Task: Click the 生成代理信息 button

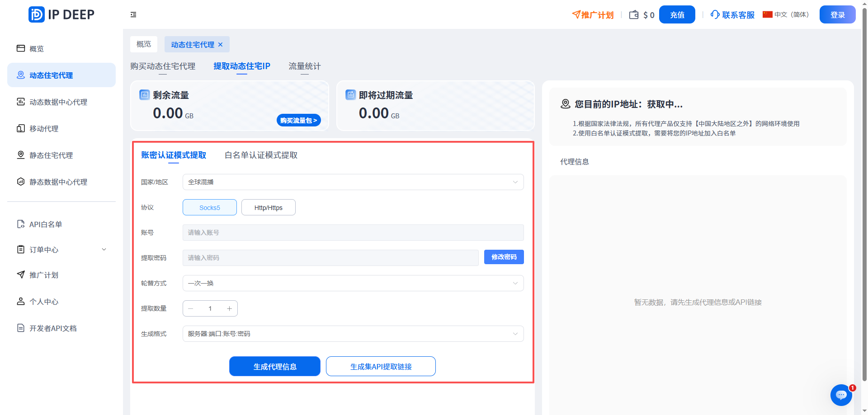Action: point(274,366)
